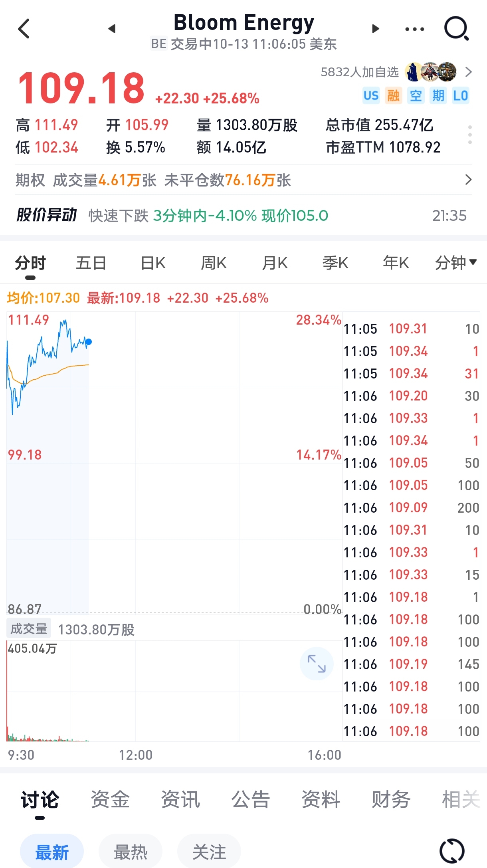Go to previous stock with left triangle

point(112,29)
